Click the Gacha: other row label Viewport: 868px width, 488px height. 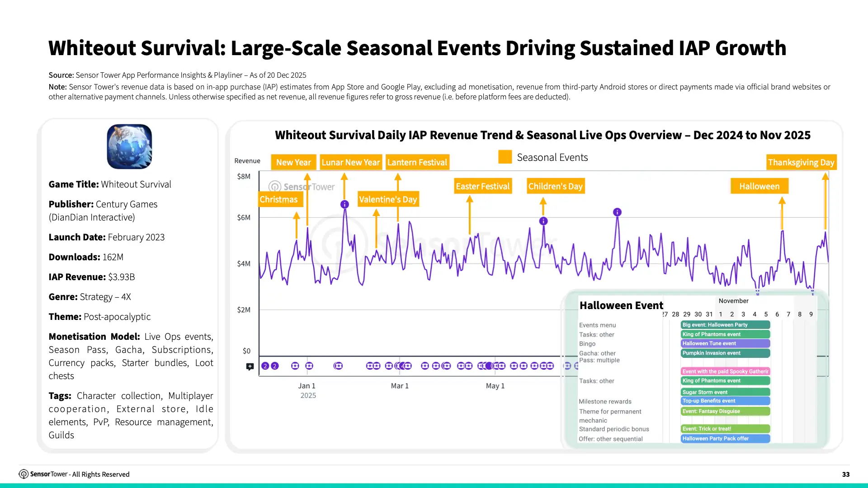pyautogui.click(x=597, y=353)
